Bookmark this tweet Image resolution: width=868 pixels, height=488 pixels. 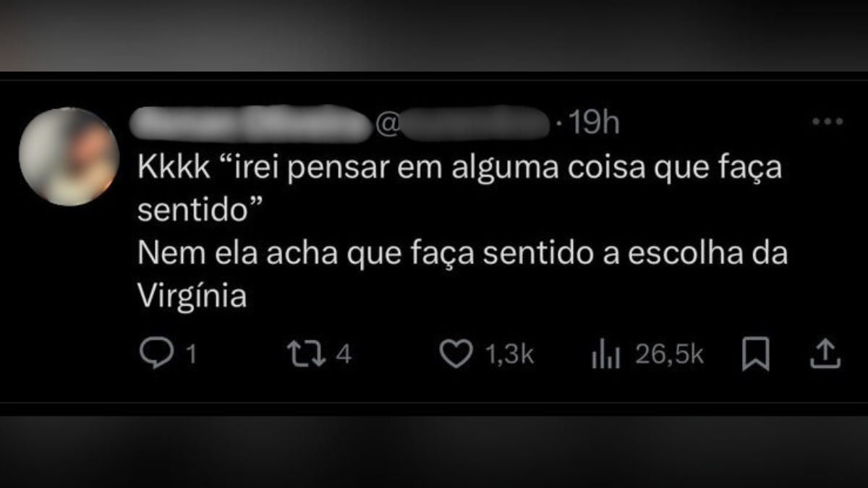[x=756, y=355]
